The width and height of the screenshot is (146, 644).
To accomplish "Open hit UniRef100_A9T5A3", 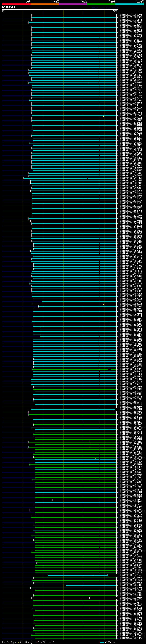I will coord(131,344).
